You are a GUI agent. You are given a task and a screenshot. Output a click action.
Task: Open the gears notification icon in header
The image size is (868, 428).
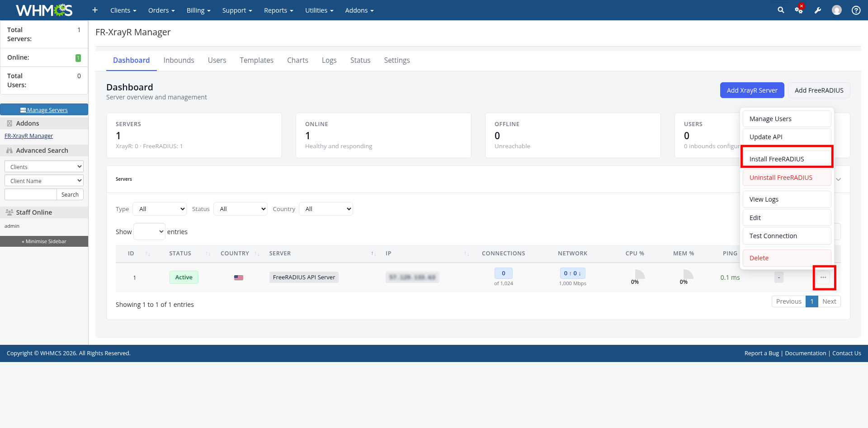click(799, 10)
